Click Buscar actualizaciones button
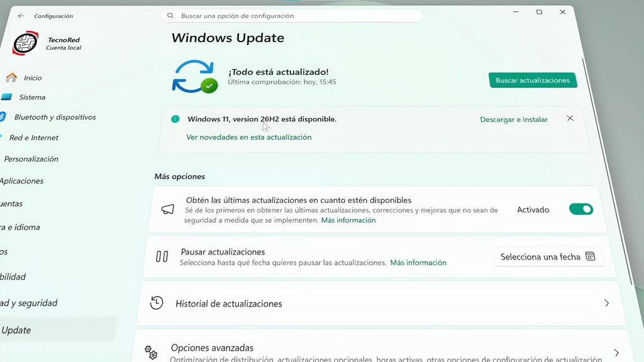 point(533,80)
